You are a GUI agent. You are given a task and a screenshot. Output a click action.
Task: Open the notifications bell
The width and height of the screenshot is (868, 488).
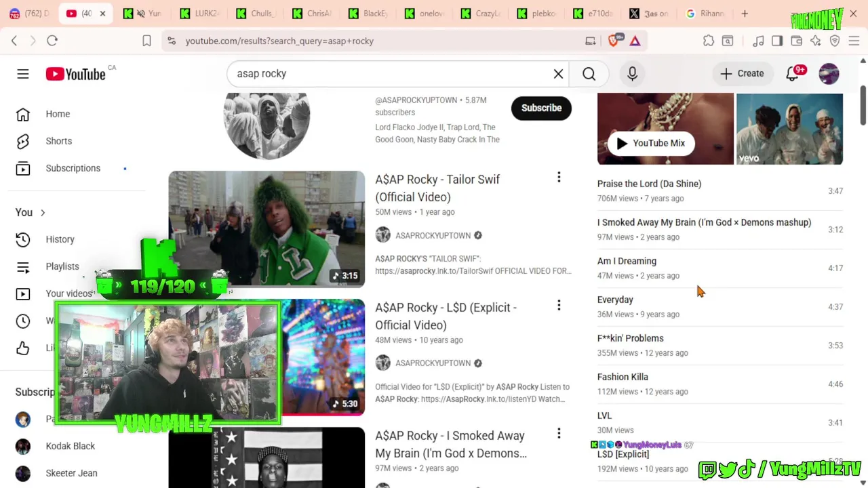pyautogui.click(x=793, y=73)
